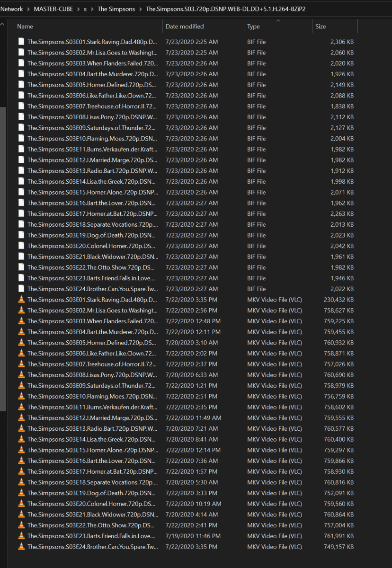Screen dimensions: 392x568
Task: Click the BIF file icon for S03E13 Radio Bart
Action: pyautogui.click(x=21, y=170)
